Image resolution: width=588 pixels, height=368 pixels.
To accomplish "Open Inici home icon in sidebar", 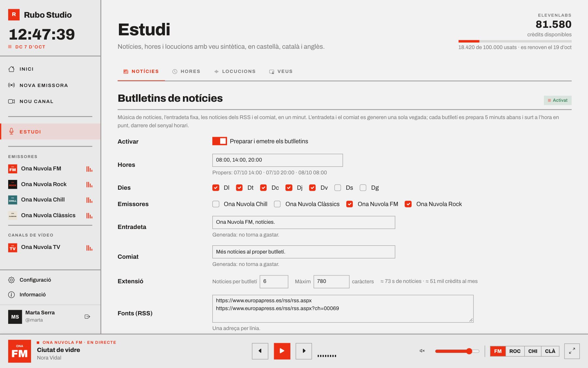I will 11,69.
